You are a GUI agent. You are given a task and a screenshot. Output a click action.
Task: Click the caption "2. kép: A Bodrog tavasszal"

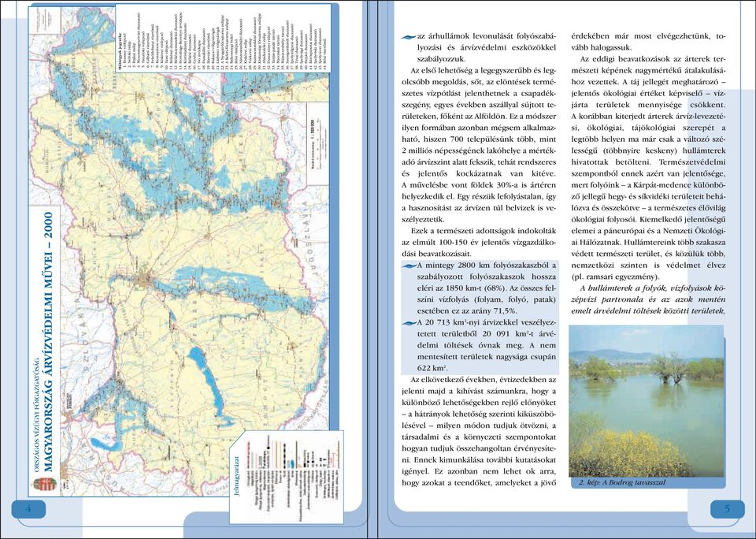(x=621, y=482)
